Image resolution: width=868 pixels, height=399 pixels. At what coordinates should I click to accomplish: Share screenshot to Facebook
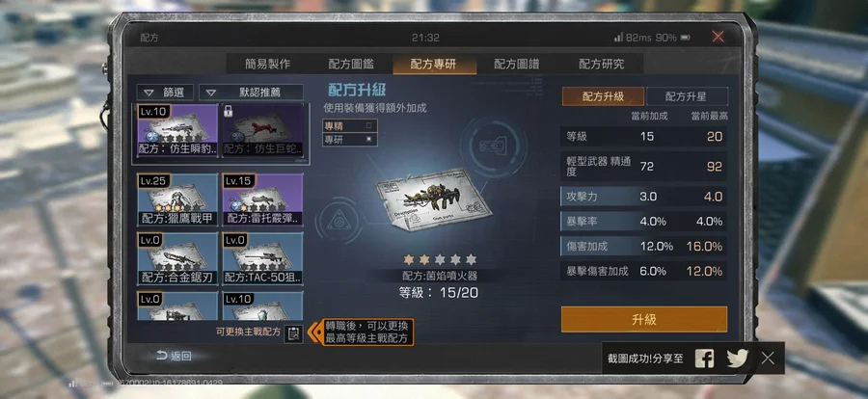pyautogui.click(x=704, y=359)
